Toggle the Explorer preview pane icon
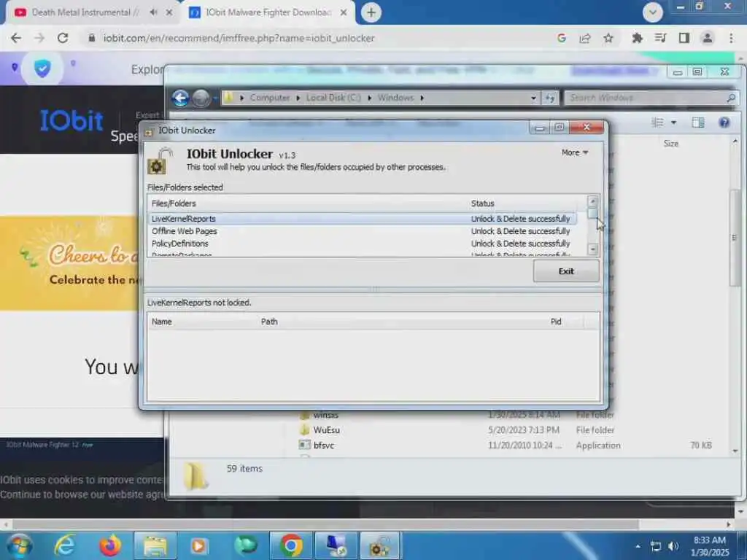Viewport: 747px width, 560px height. tap(698, 122)
